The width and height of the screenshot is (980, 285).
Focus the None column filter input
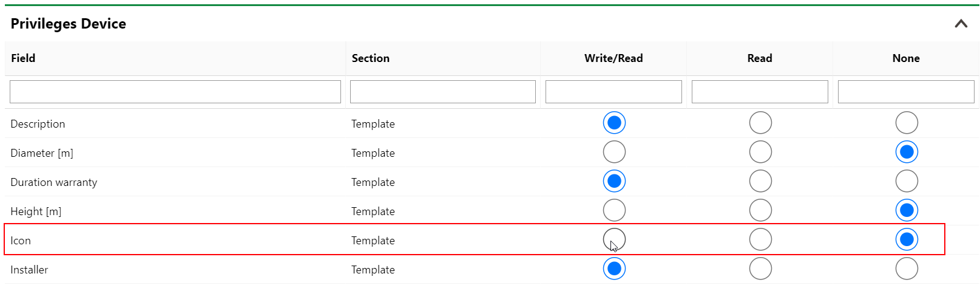click(x=906, y=92)
